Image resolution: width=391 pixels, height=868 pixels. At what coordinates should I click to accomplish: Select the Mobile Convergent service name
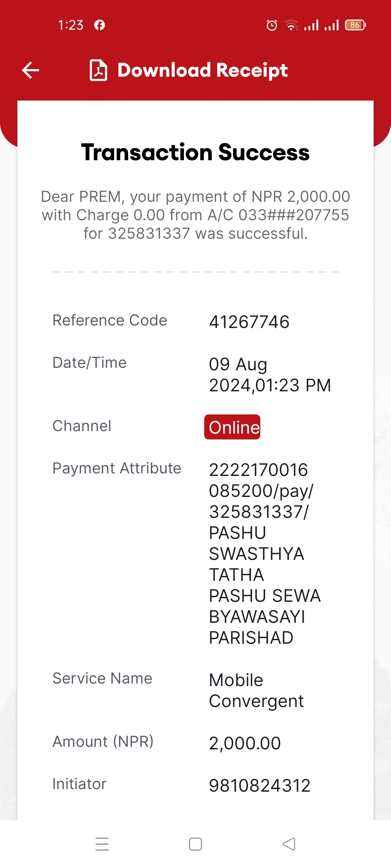[x=256, y=690]
